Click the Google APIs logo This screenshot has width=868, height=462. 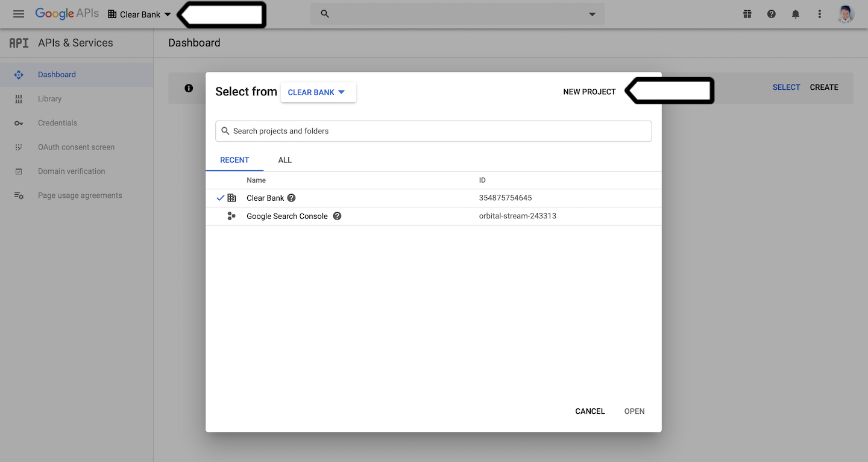coord(67,14)
